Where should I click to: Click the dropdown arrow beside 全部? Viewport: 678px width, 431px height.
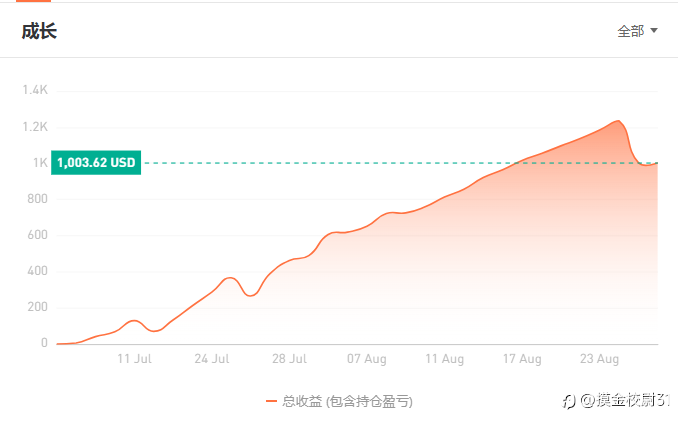pyautogui.click(x=654, y=31)
